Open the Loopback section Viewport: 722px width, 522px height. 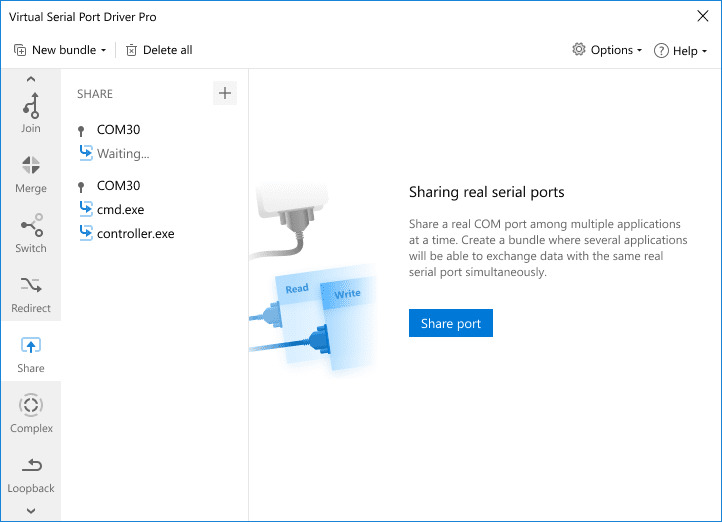pos(31,475)
